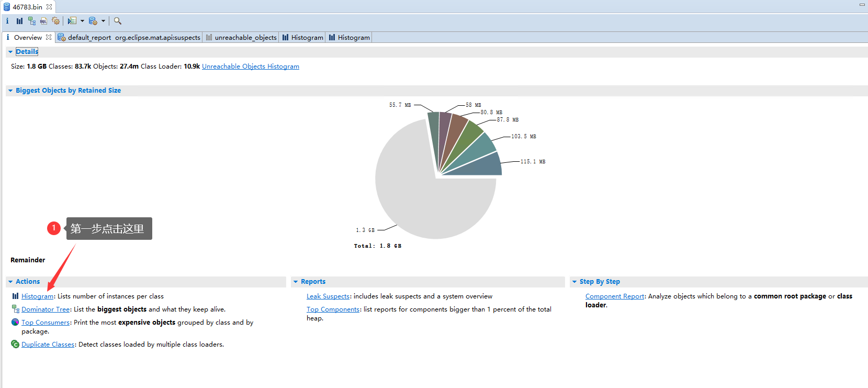
Task: Open the OQL query editor icon
Action: tap(43, 21)
